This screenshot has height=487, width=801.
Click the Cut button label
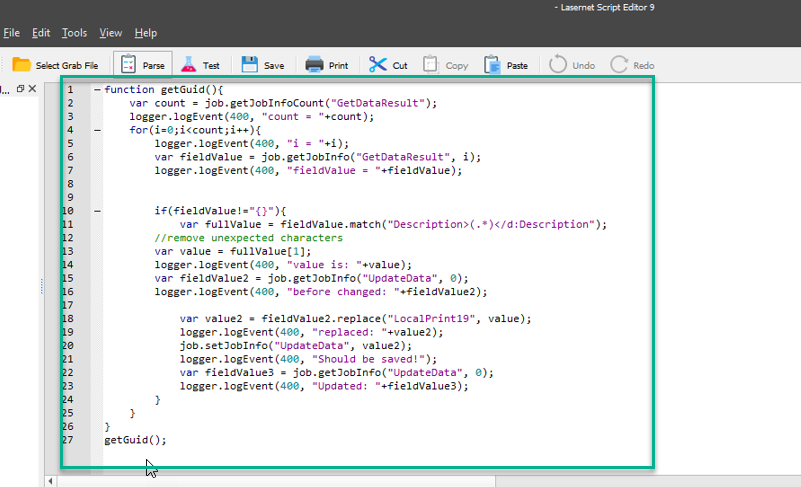tap(400, 65)
